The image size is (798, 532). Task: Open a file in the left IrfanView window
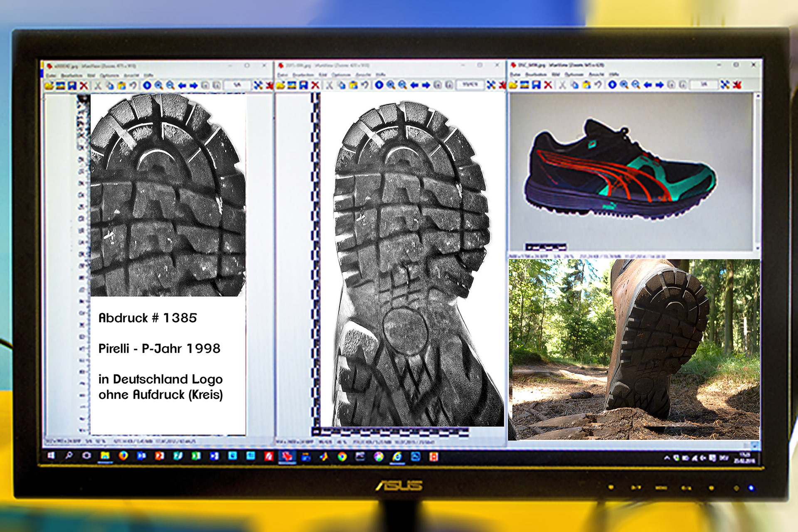49,86
